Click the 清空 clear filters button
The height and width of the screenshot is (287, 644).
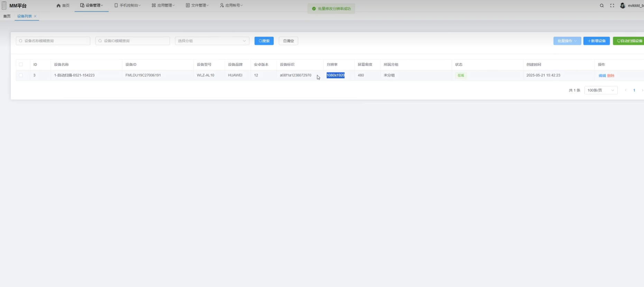(288, 41)
